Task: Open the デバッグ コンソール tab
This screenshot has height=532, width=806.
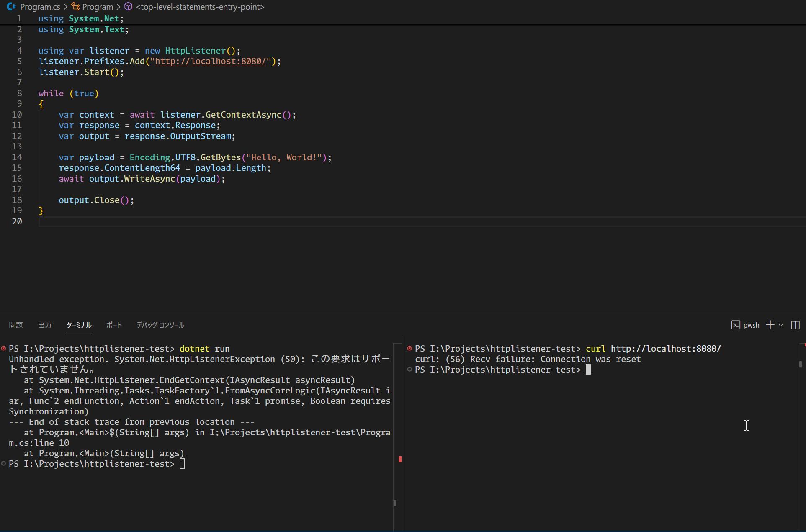Action: (160, 325)
